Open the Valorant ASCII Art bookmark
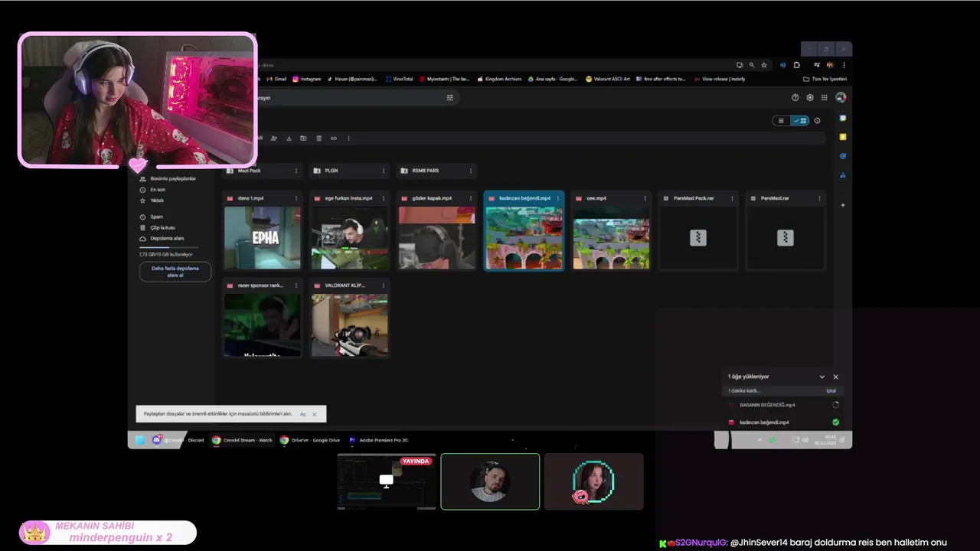 pyautogui.click(x=608, y=79)
